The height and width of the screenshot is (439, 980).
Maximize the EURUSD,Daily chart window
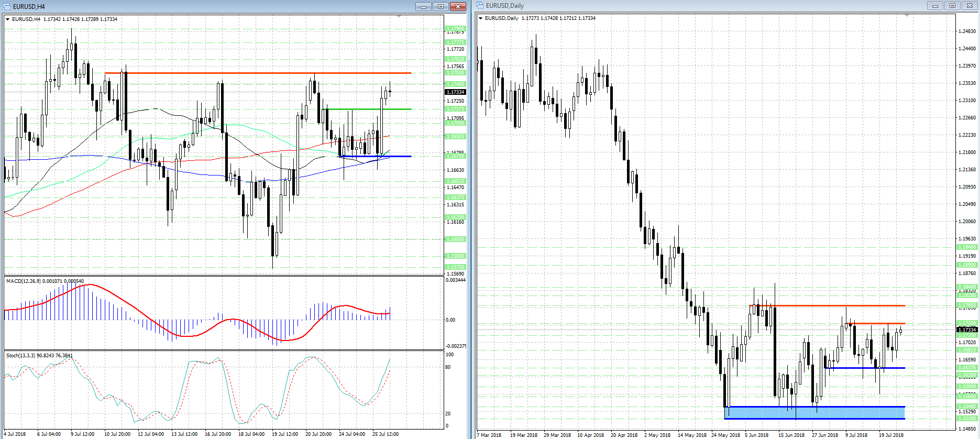click(952, 6)
